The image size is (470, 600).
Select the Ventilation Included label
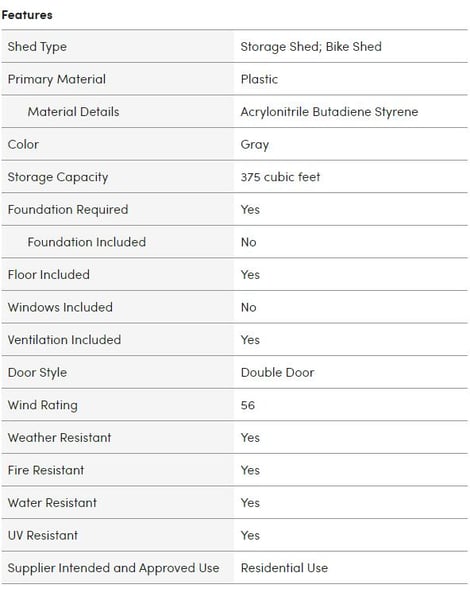pos(64,340)
